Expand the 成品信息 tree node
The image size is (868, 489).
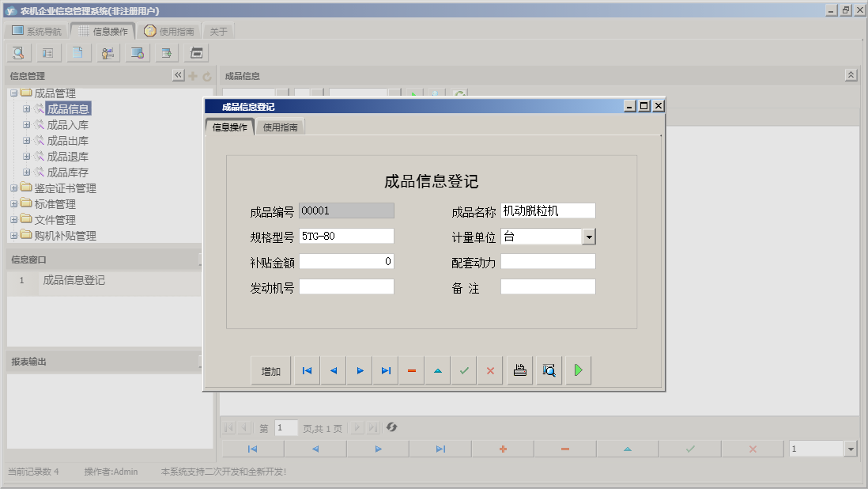point(26,109)
